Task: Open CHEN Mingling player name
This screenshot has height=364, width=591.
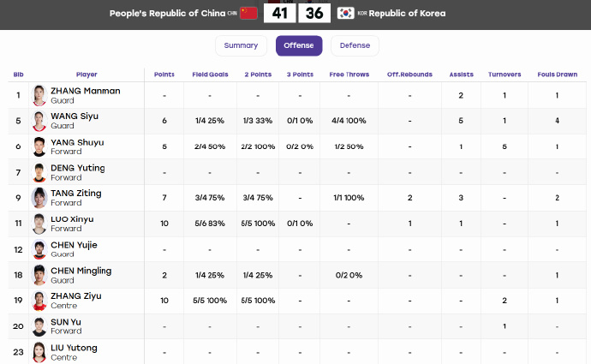Action: [81, 271]
